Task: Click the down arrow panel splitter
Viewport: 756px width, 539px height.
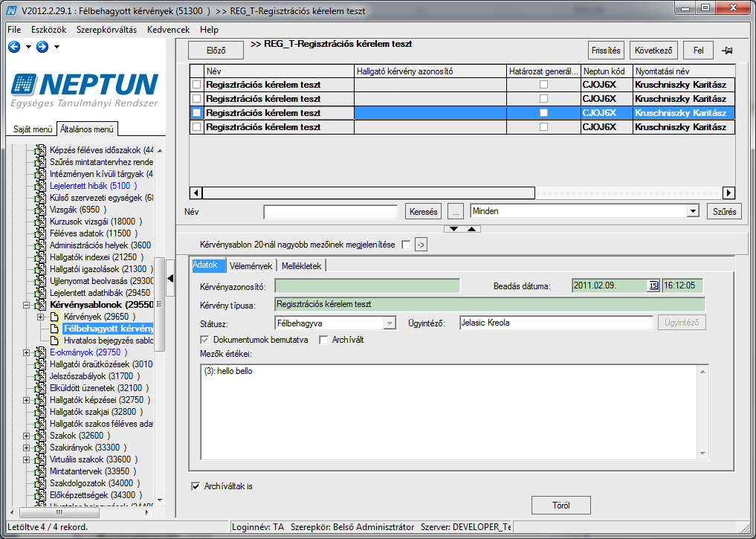Action: 453,228
